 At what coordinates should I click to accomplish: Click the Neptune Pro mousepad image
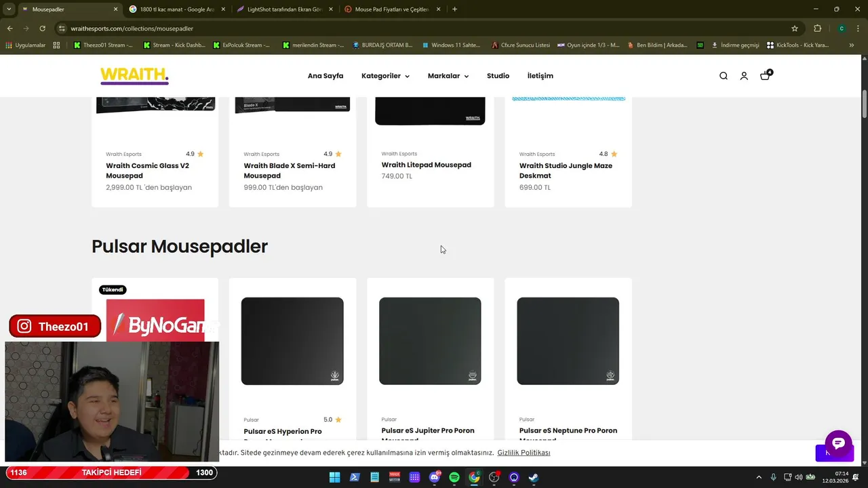tap(568, 341)
